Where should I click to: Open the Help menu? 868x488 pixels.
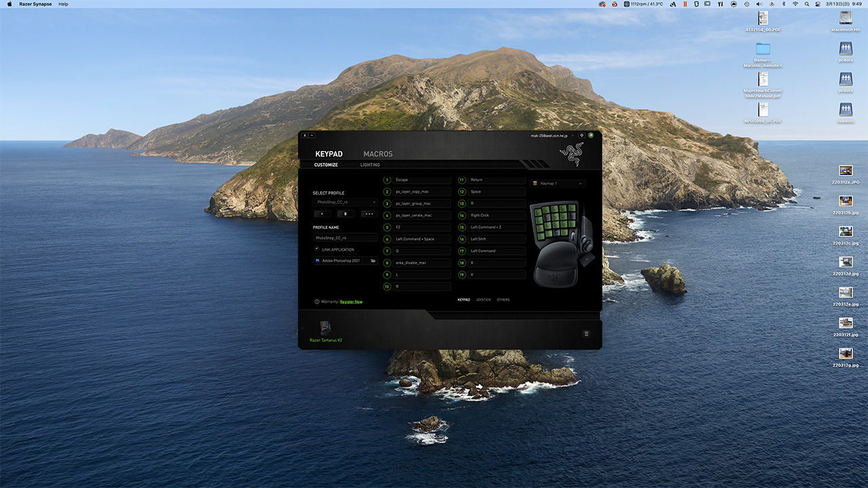[63, 4]
